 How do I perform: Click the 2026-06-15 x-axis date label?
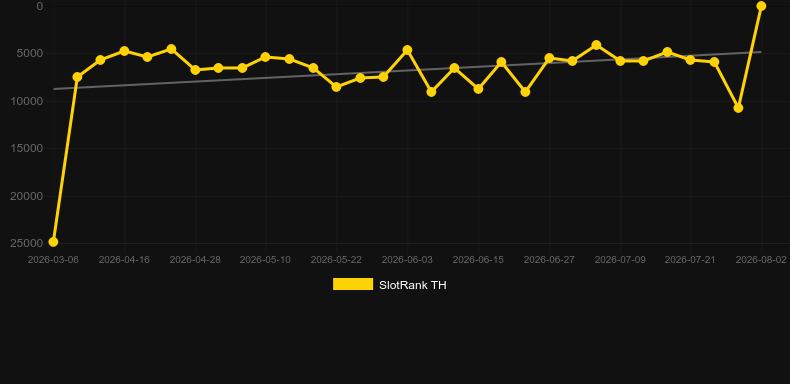(478, 260)
